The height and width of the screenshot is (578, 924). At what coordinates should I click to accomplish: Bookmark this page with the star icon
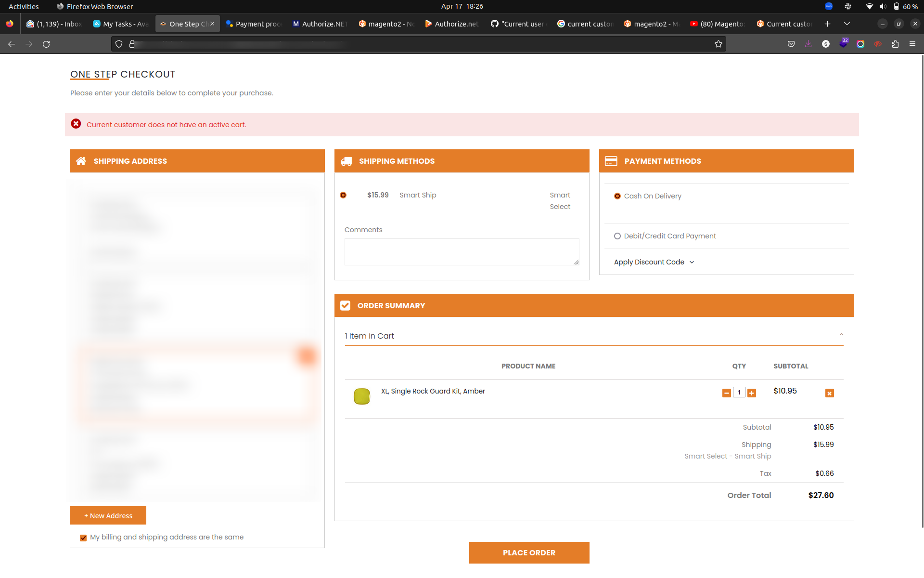point(719,44)
